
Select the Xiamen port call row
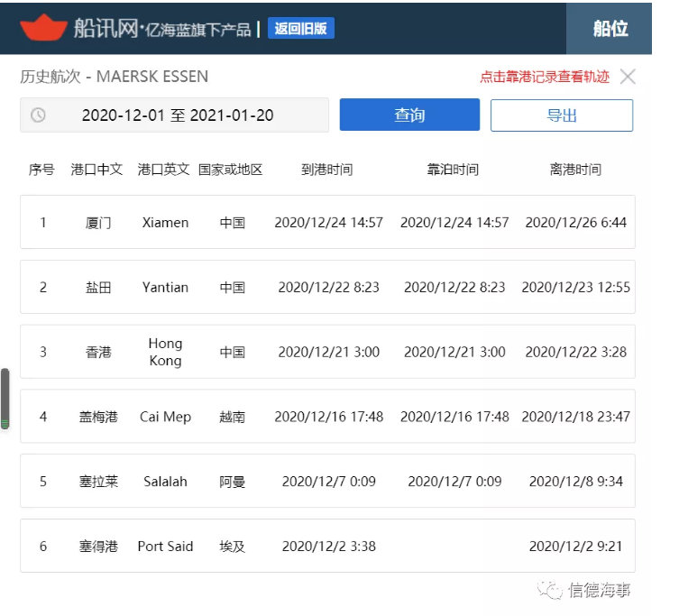coord(327,222)
